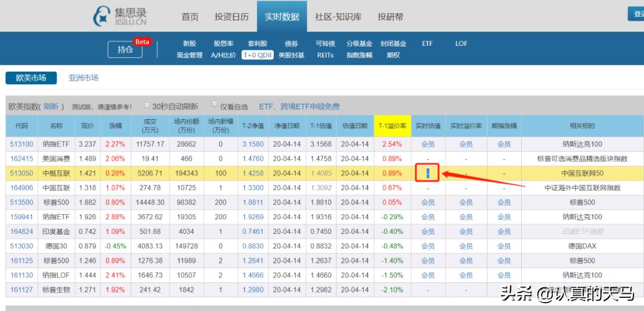Select 中概互联 name cell
The width and height of the screenshot is (644, 311).
point(57,173)
